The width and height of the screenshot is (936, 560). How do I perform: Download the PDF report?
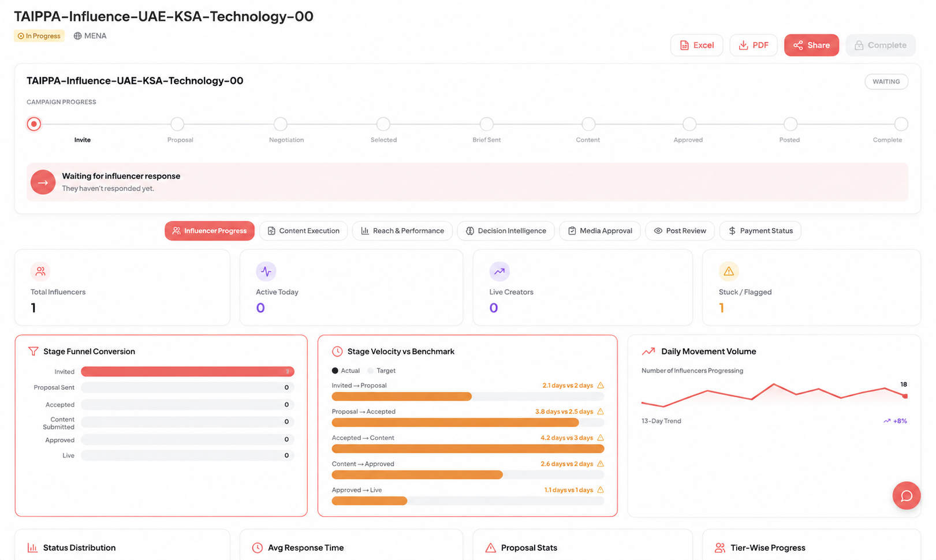coord(753,45)
